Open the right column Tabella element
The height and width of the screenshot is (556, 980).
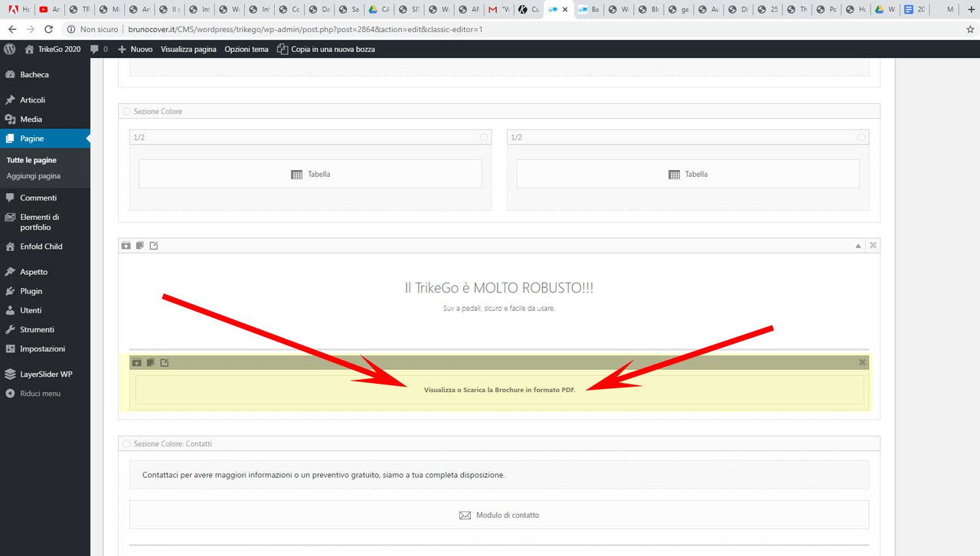688,174
